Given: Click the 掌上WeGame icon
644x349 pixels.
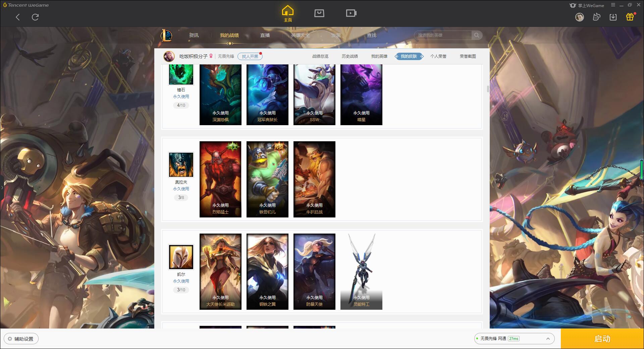Looking at the screenshot, I should 573,5.
